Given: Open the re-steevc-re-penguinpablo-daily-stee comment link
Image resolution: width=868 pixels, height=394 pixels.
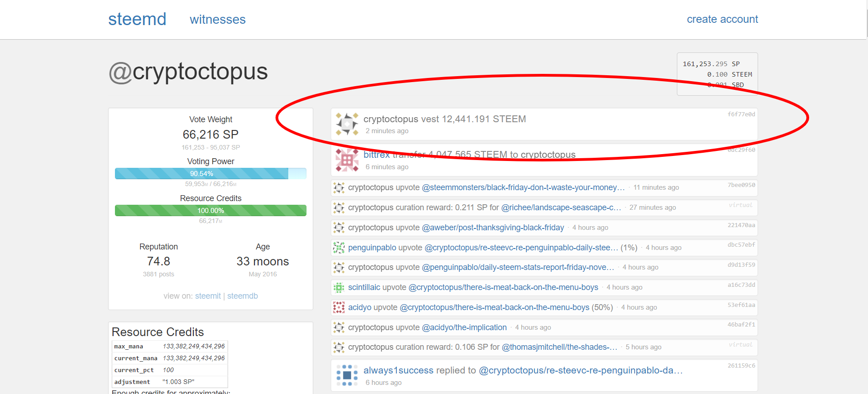Looking at the screenshot, I should point(521,248).
